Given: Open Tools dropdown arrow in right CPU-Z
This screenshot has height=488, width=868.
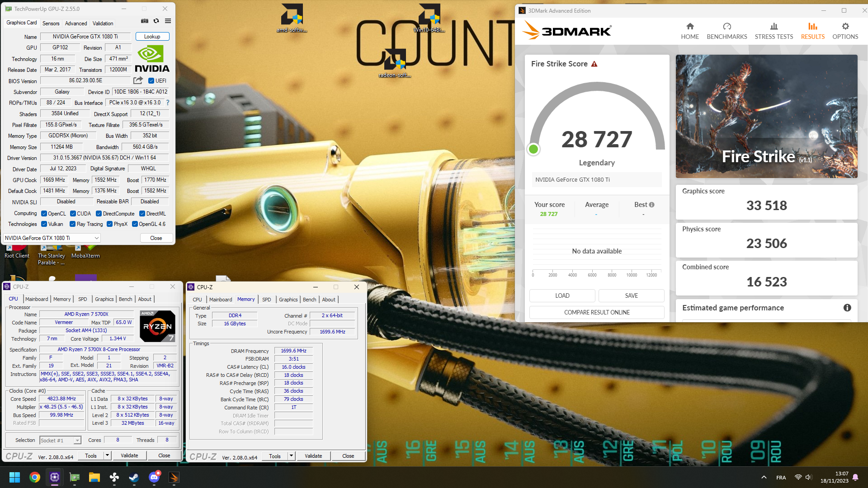Looking at the screenshot, I should click(x=291, y=456).
